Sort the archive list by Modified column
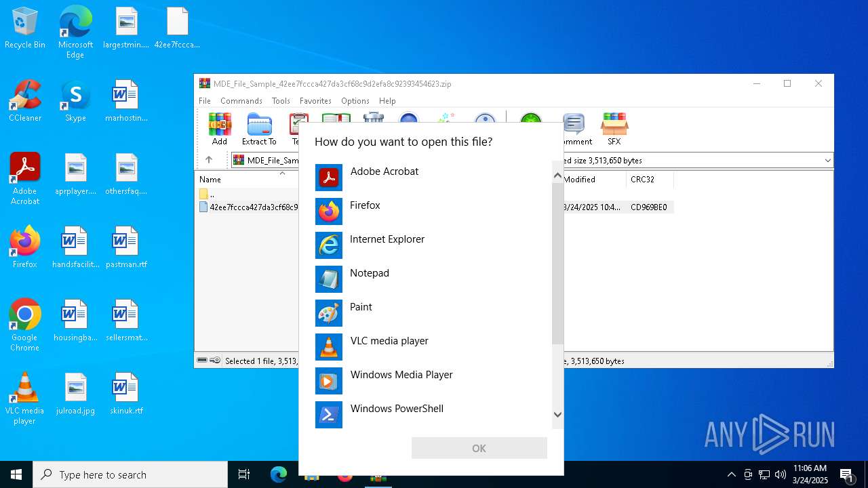This screenshot has width=868, height=488. tap(594, 180)
